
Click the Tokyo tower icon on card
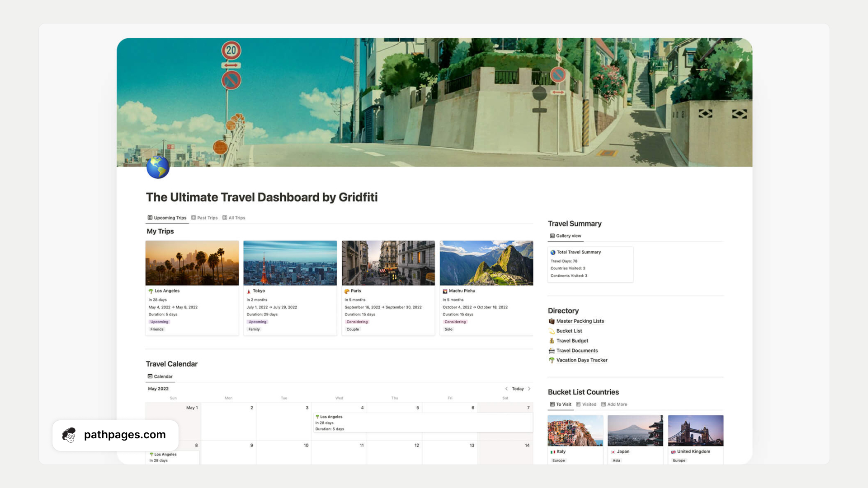coord(249,291)
